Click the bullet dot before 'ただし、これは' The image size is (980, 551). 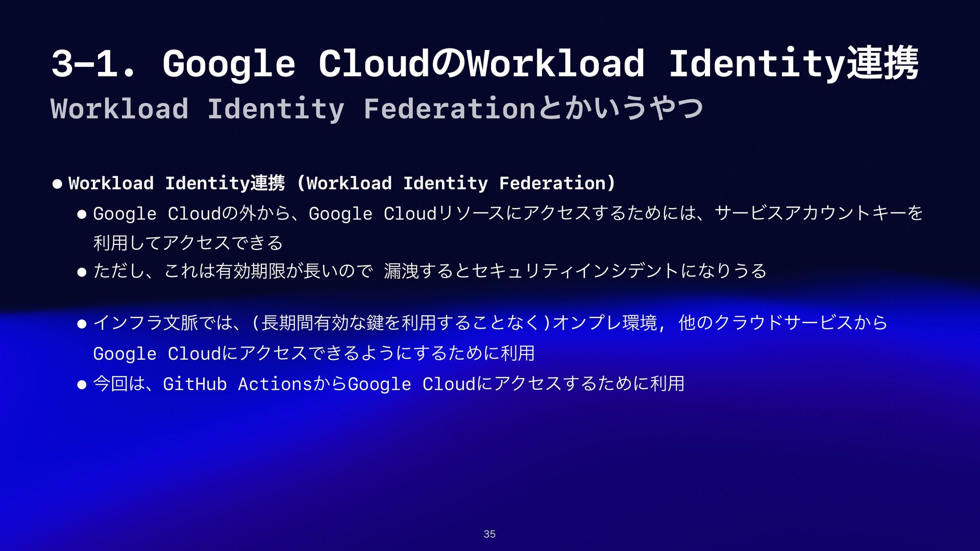coord(82,271)
